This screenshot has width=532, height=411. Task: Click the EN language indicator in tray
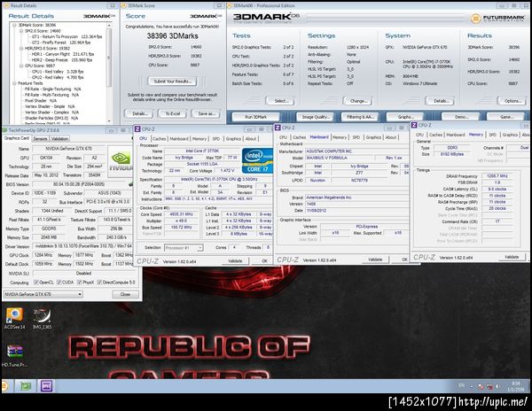tap(462, 385)
